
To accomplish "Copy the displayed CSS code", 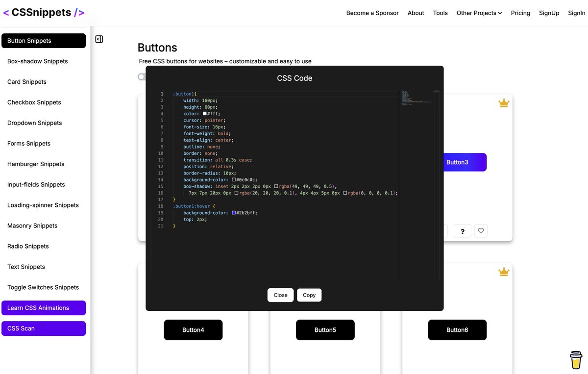I will click(309, 295).
